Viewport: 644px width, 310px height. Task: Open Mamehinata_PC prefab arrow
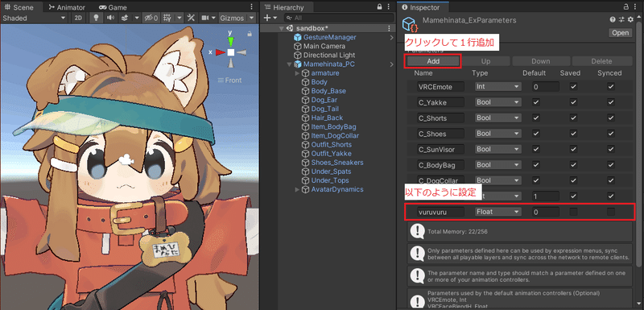point(392,64)
